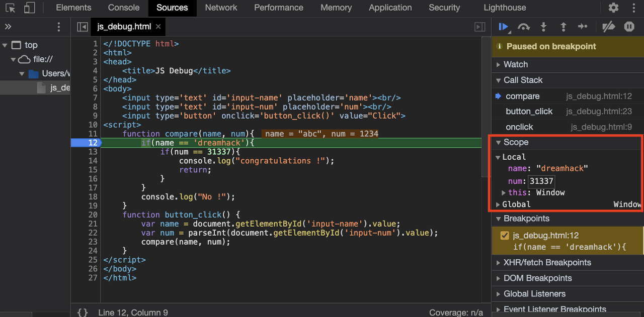Open js_debug.html:9 source link
This screenshot has height=317, width=644.
point(602,127)
